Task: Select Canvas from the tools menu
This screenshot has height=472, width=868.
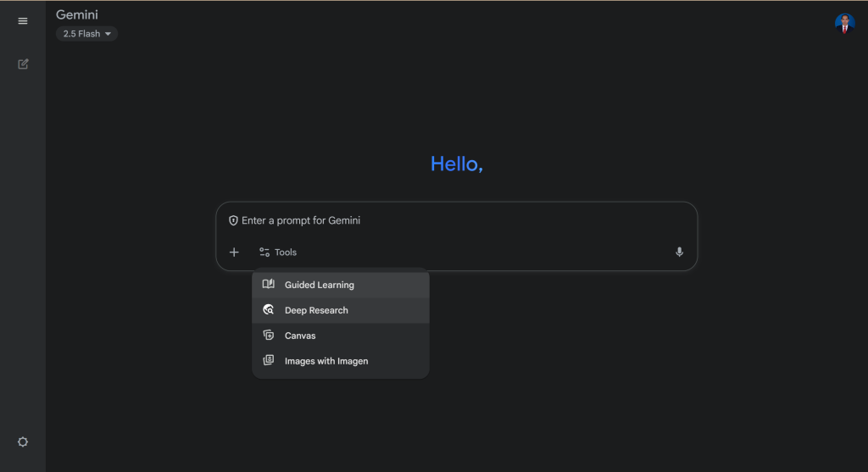Action: 341,336
